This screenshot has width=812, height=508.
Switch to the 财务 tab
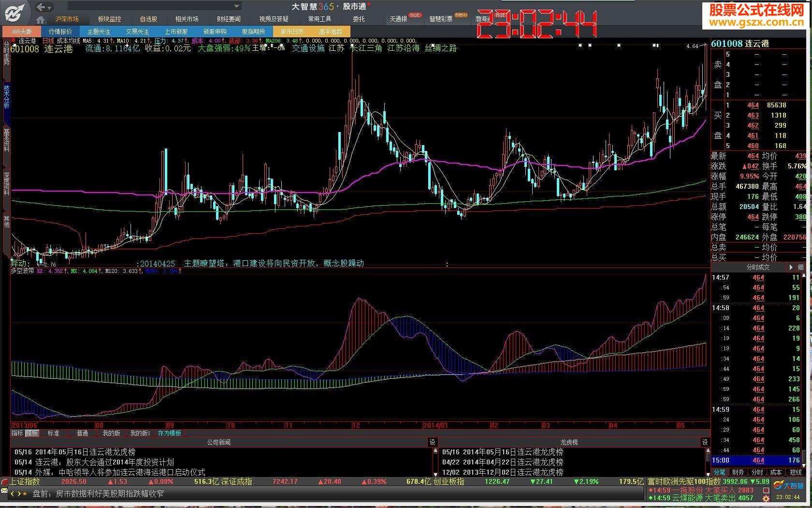[x=738, y=472]
